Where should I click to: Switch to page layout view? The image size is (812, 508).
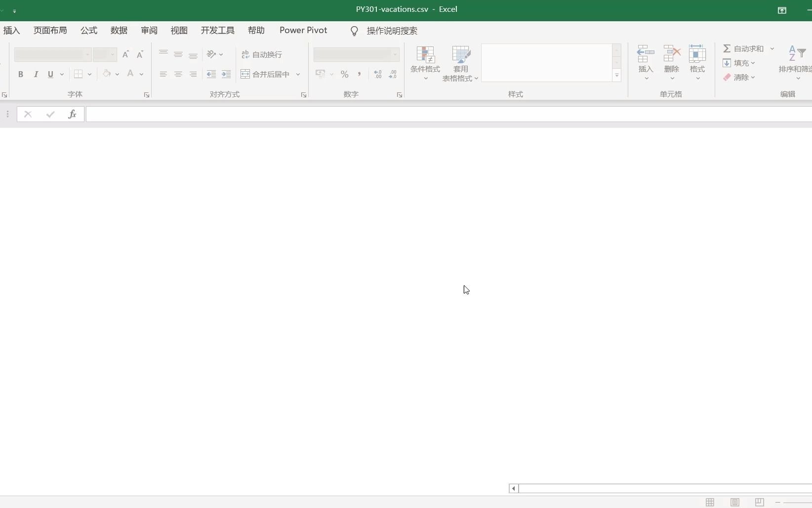[735, 502]
